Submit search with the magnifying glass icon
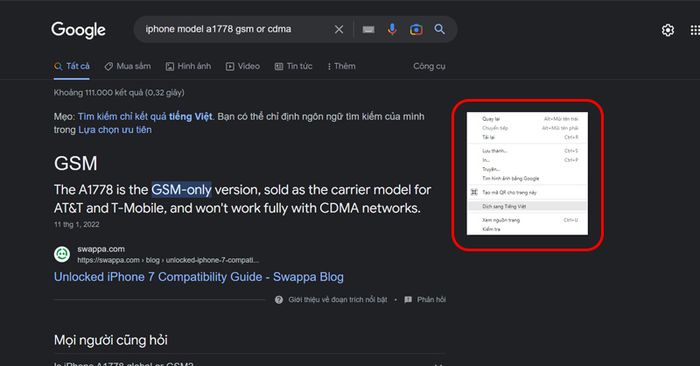 tap(440, 29)
